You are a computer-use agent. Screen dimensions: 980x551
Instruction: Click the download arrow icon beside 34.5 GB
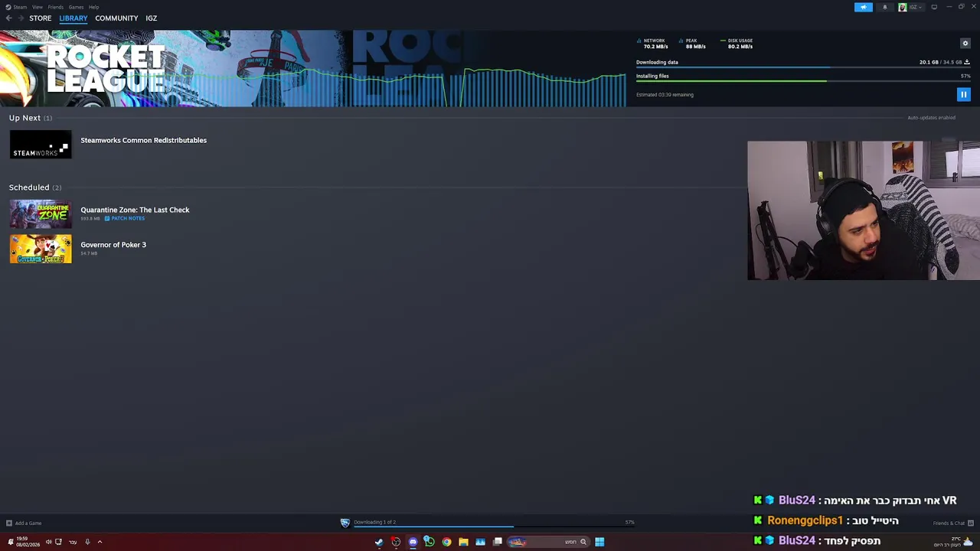pyautogui.click(x=967, y=62)
